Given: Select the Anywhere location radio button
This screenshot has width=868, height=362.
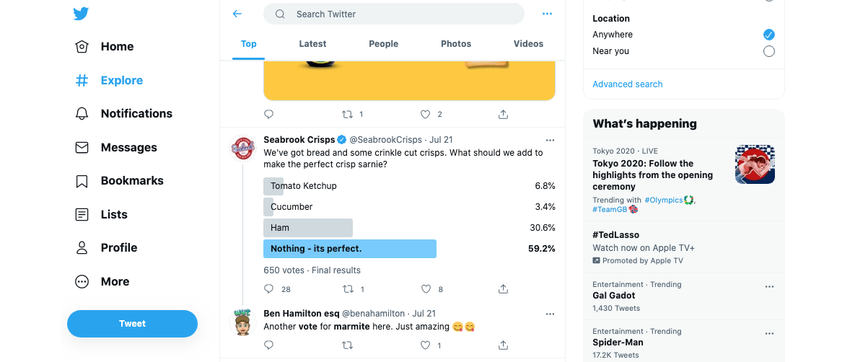Looking at the screenshot, I should 769,35.
